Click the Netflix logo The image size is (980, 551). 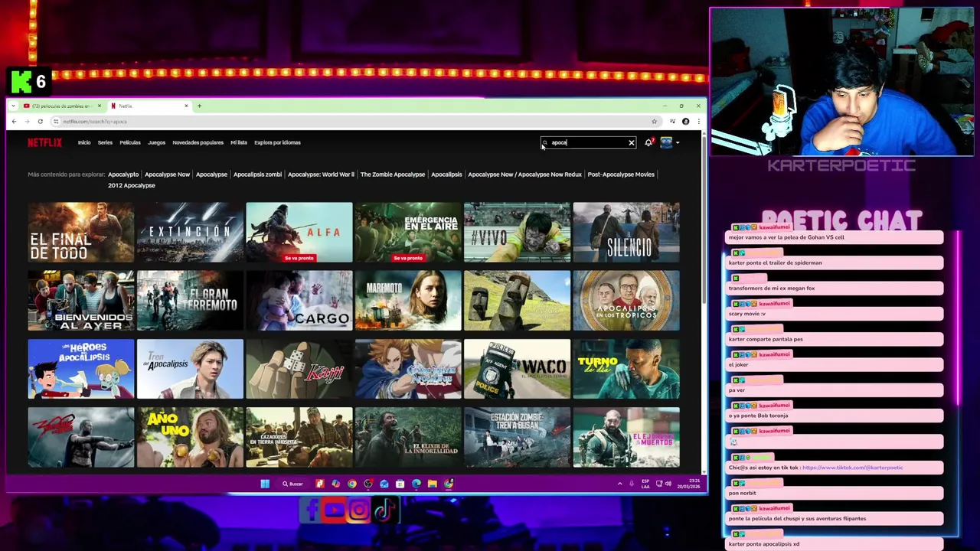click(44, 142)
